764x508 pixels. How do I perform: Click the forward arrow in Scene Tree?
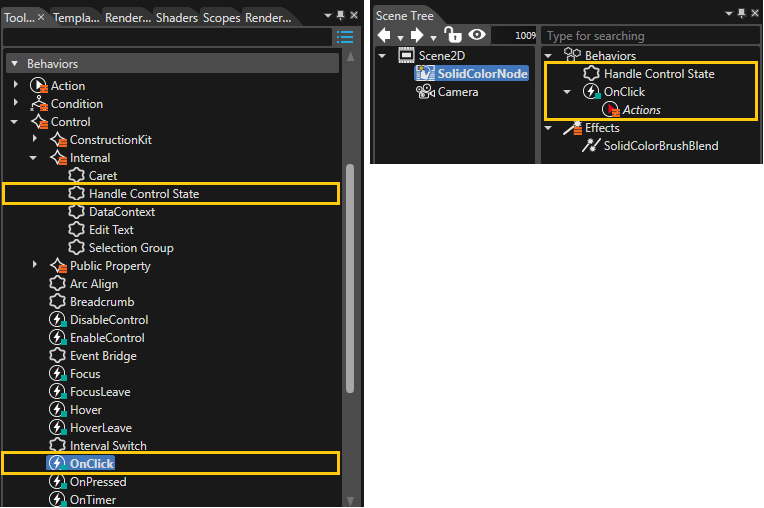click(417, 35)
